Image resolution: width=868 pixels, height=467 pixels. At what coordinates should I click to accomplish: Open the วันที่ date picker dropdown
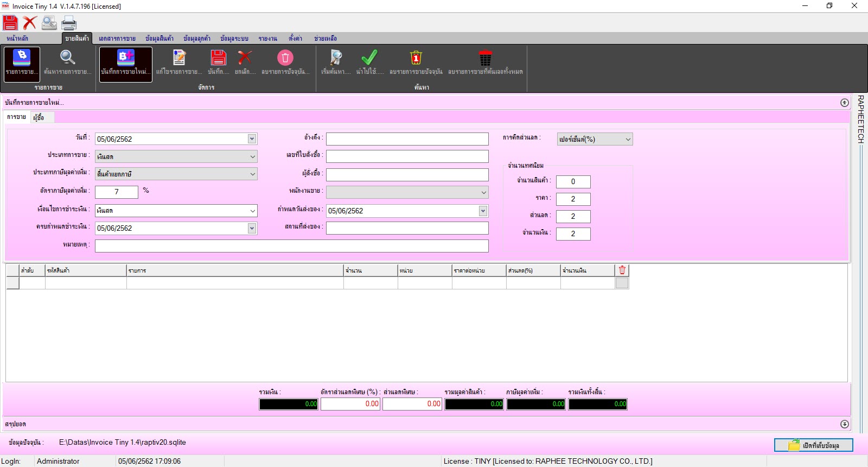[252, 139]
